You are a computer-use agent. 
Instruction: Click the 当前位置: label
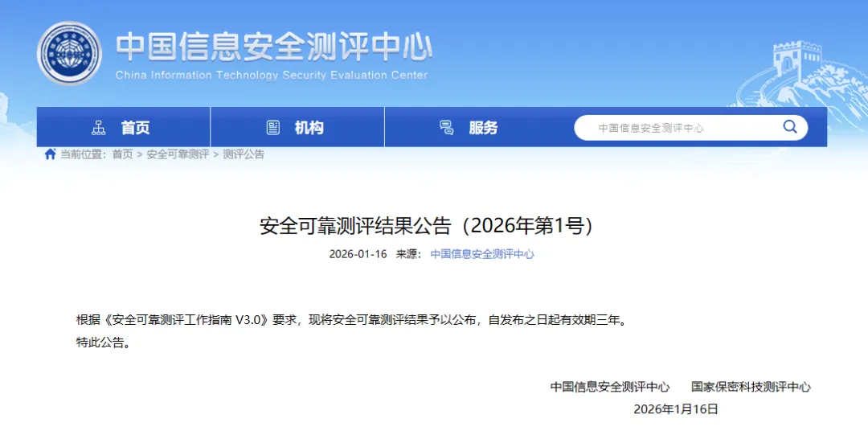tap(83, 154)
